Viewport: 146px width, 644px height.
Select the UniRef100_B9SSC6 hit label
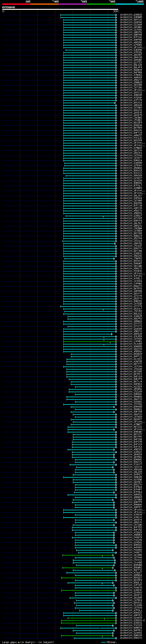(131, 103)
